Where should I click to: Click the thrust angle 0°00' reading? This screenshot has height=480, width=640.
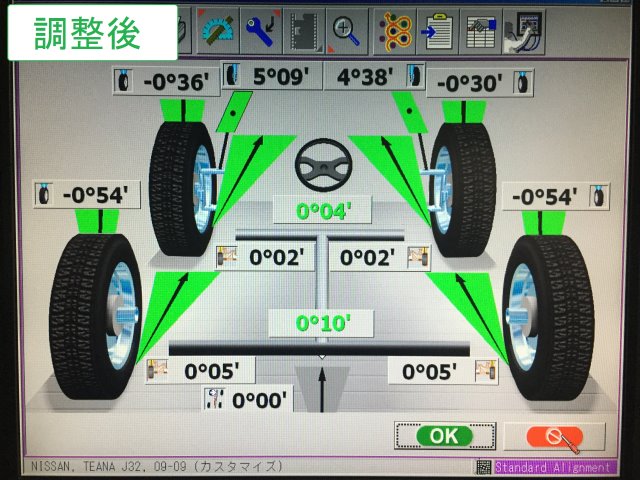click(x=259, y=400)
